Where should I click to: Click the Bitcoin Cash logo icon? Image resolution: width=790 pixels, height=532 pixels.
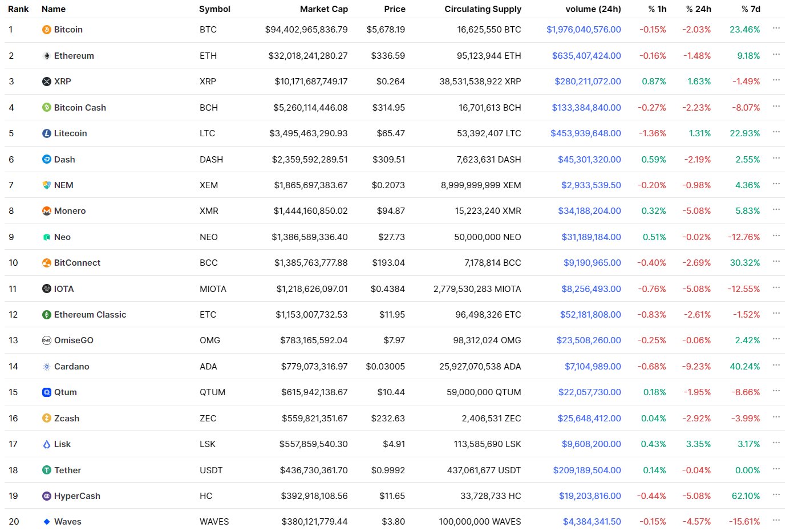point(47,107)
